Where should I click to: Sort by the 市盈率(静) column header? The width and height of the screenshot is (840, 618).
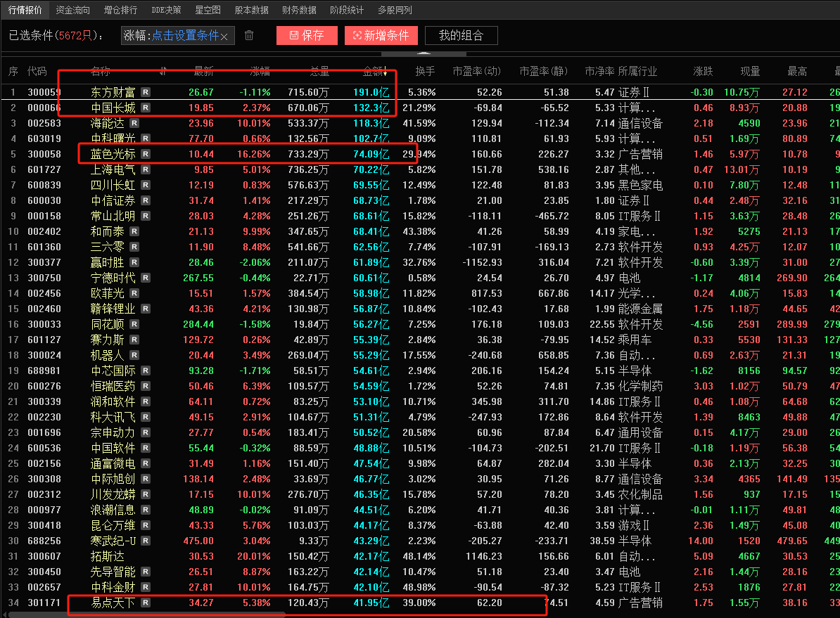tap(543, 71)
